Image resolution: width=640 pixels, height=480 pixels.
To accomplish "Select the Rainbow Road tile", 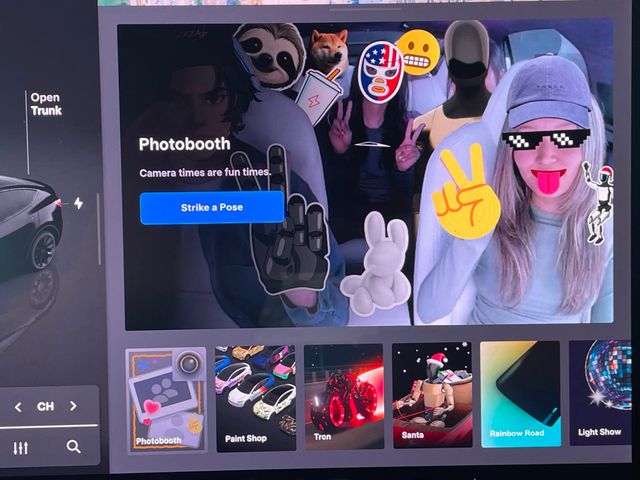I will [x=519, y=396].
